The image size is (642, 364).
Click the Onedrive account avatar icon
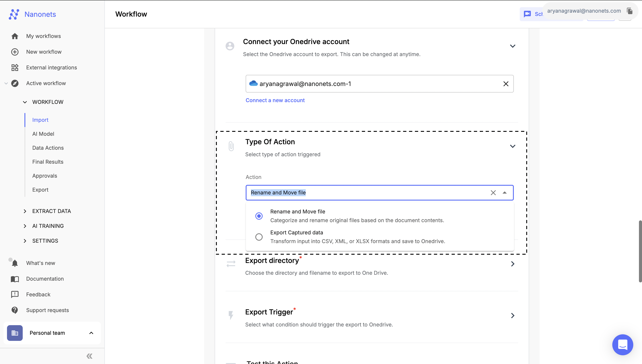(x=230, y=46)
